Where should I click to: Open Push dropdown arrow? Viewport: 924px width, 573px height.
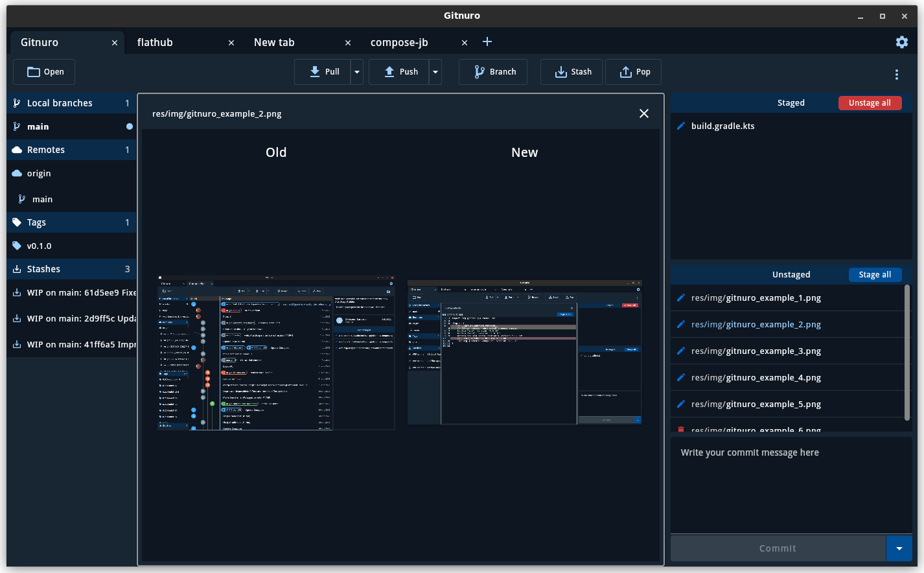tap(435, 72)
